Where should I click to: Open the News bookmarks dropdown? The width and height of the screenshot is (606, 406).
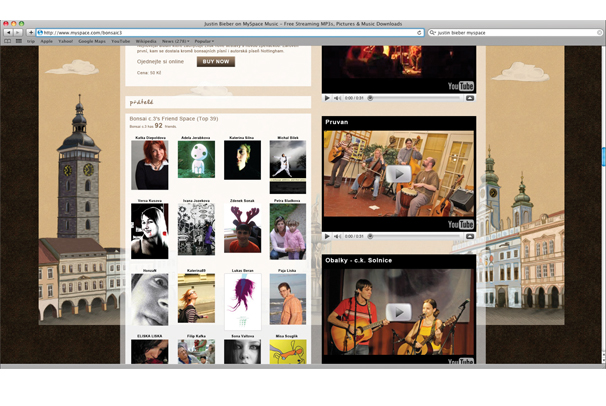click(x=175, y=42)
